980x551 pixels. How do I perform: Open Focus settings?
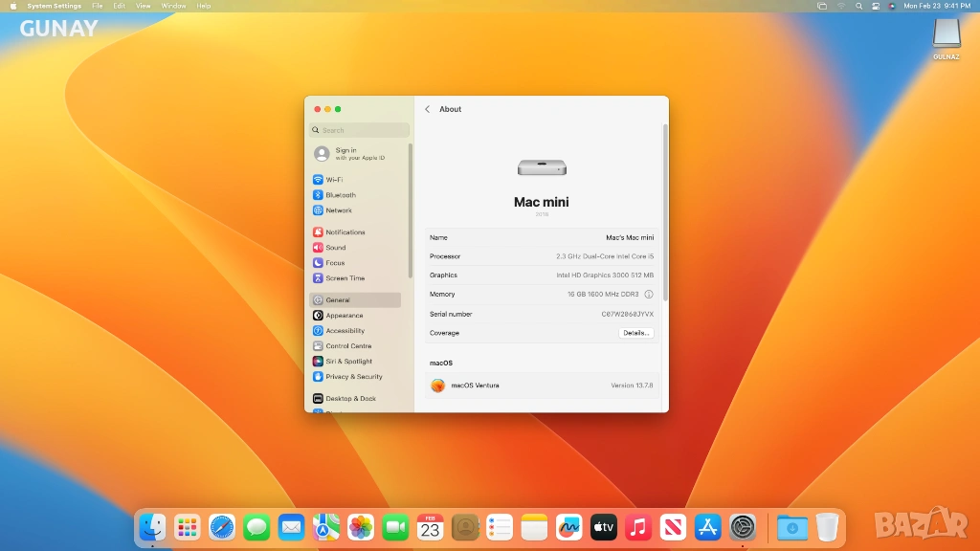point(335,263)
